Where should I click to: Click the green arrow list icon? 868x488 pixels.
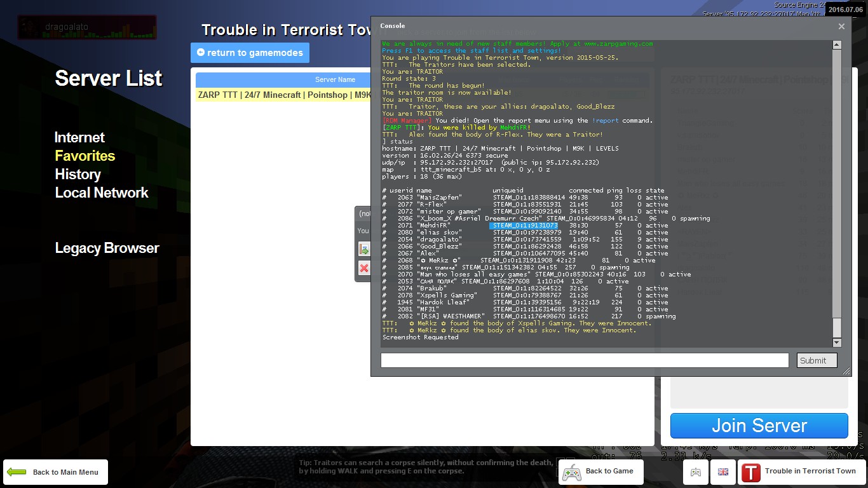coord(364,249)
